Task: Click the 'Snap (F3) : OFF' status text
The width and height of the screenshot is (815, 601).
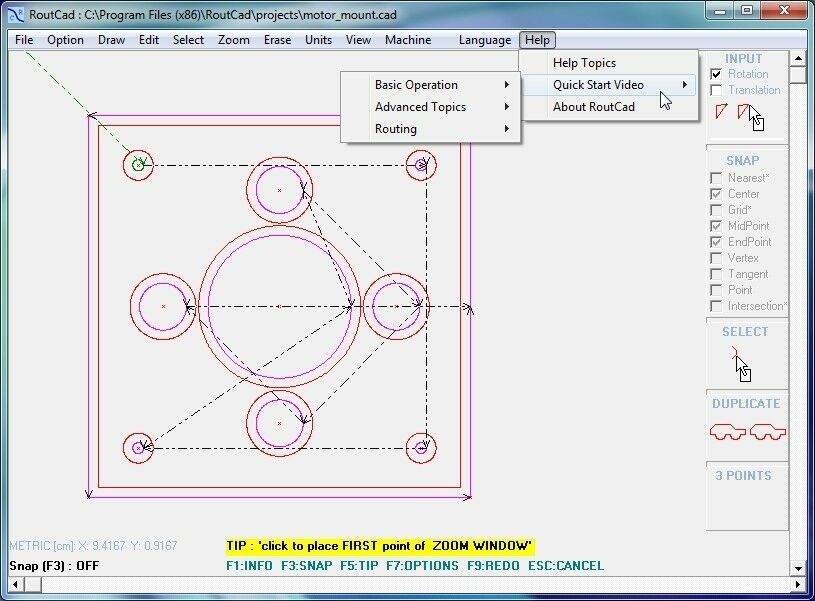Action: click(54, 566)
